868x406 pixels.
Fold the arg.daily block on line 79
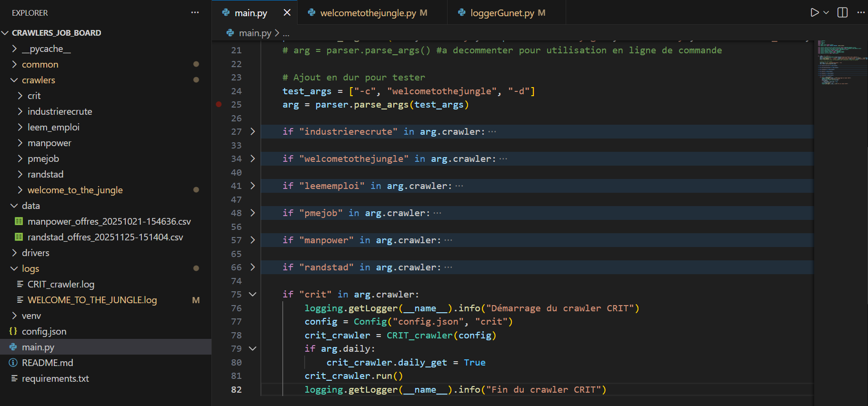253,348
